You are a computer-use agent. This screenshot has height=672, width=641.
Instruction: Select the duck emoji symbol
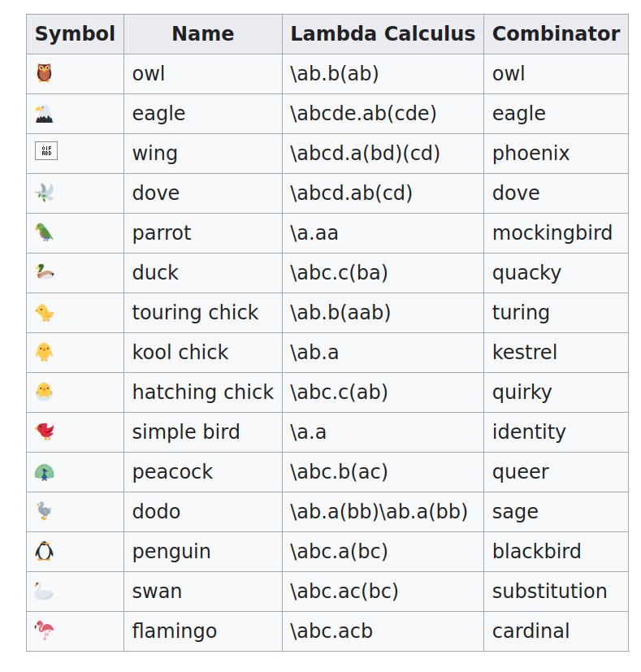pos(45,272)
